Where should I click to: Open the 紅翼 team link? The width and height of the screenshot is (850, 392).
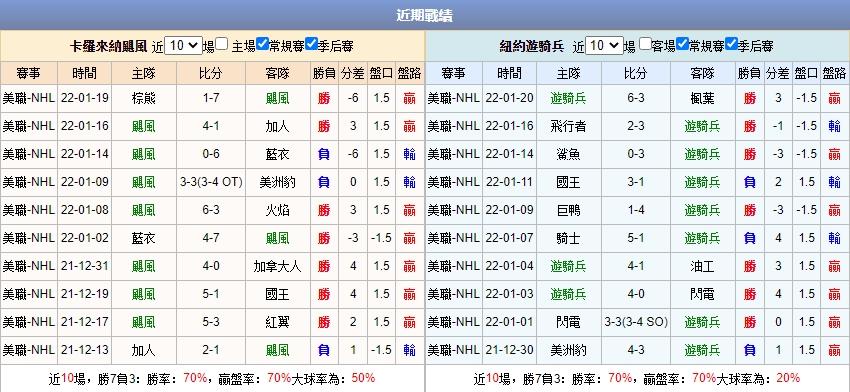(x=278, y=322)
